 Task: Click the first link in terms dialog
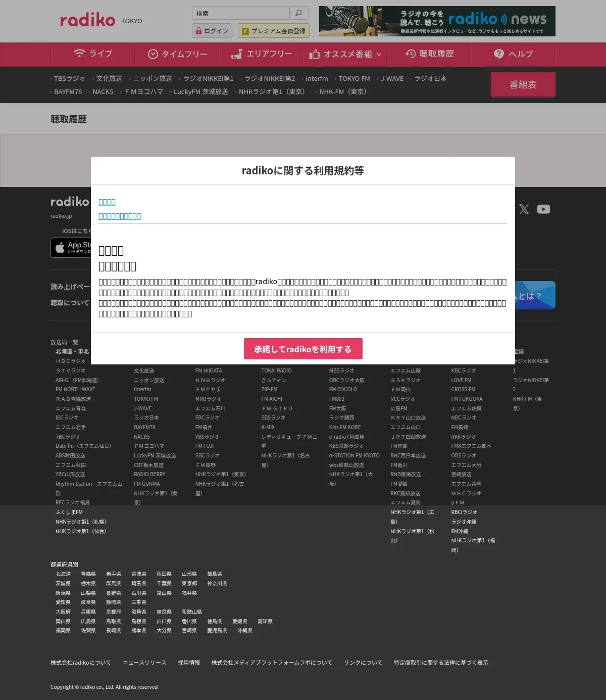click(x=107, y=202)
